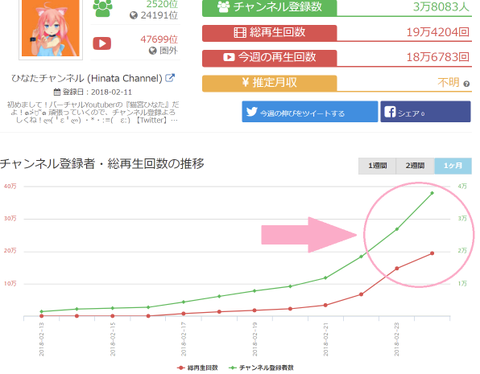Click the chart heading チャンネル登録者・総再生回数の推移

(102, 164)
